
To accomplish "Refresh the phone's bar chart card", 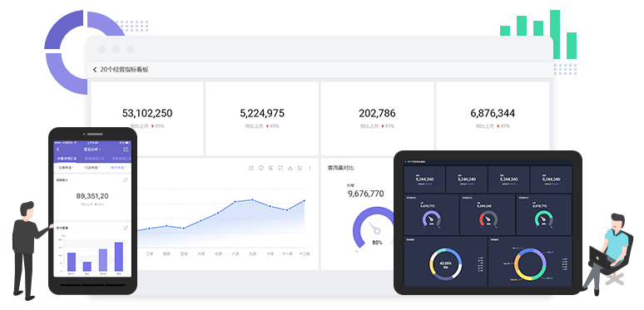I will pyautogui.click(x=125, y=228).
